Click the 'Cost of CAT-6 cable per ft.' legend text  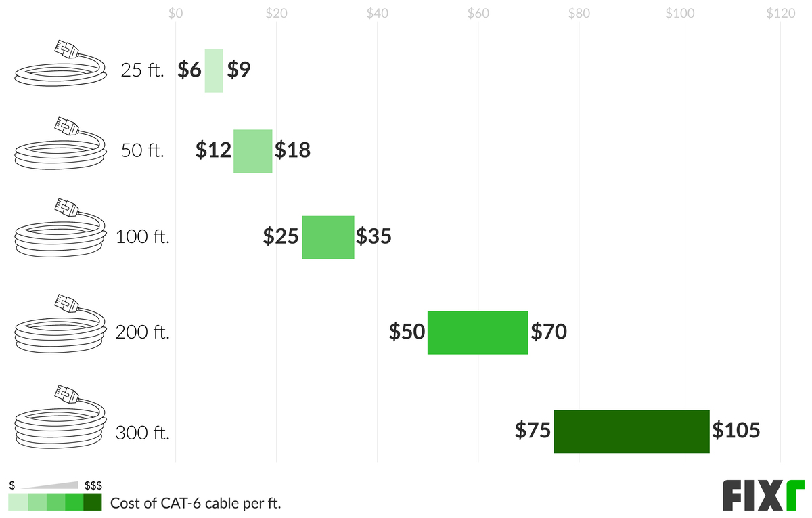(x=196, y=503)
